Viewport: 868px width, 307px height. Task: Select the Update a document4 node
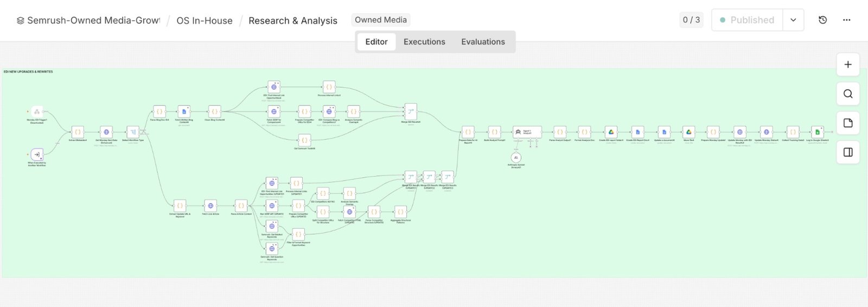click(664, 132)
